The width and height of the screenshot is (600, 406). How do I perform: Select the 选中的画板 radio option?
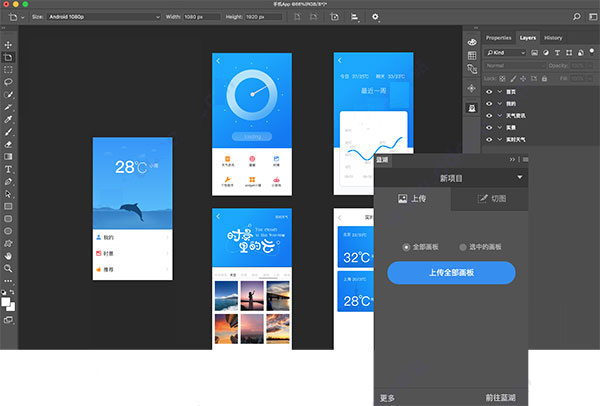point(462,246)
